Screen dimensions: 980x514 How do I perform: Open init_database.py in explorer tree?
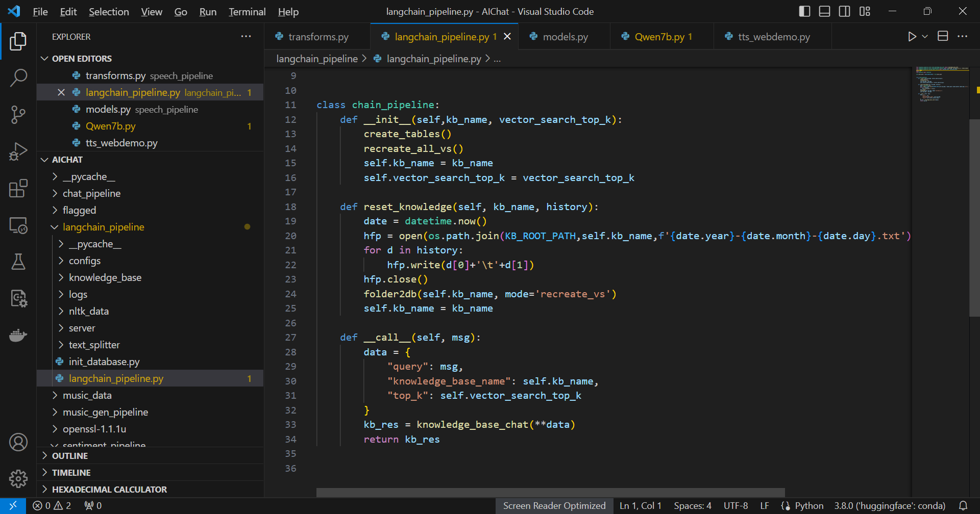(x=150, y=362)
